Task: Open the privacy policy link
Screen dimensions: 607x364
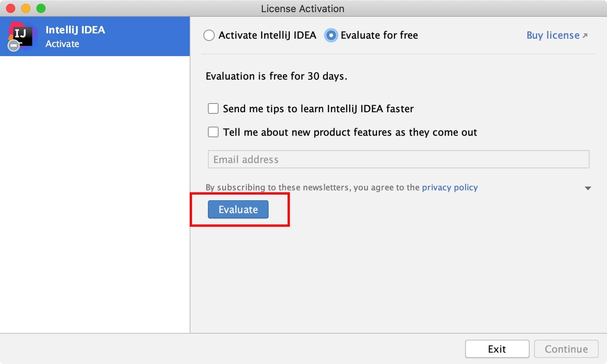Action: [x=450, y=187]
